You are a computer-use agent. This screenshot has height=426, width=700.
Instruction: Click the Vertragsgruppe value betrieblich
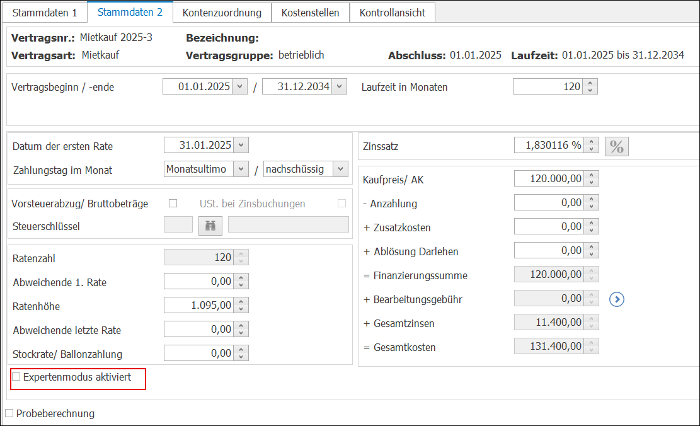click(301, 55)
